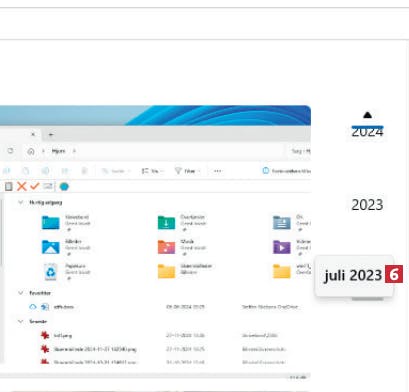409x392 pixels.
Task: Click the orange checkmark icon in the toolbar
Action: pos(35,186)
